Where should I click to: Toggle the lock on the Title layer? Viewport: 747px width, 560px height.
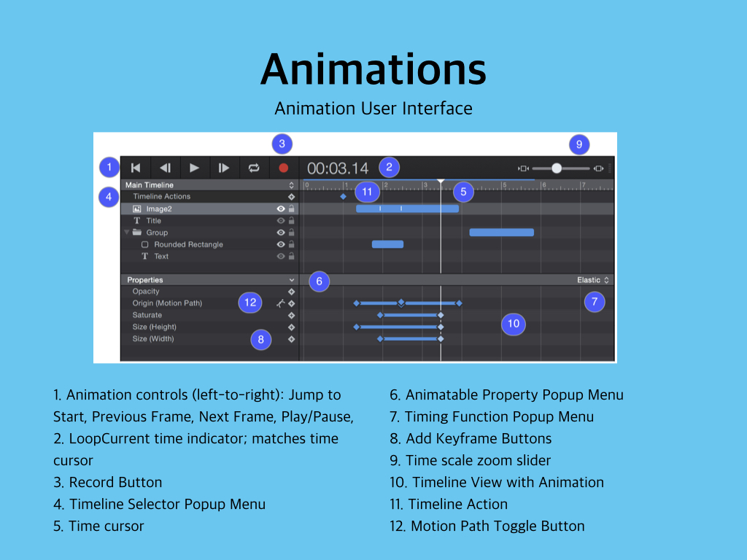291,221
